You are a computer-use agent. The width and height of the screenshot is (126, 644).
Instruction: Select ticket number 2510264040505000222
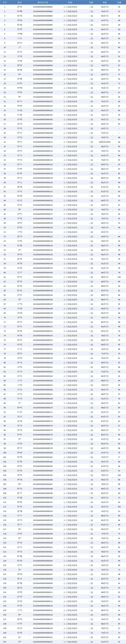tap(43, 642)
